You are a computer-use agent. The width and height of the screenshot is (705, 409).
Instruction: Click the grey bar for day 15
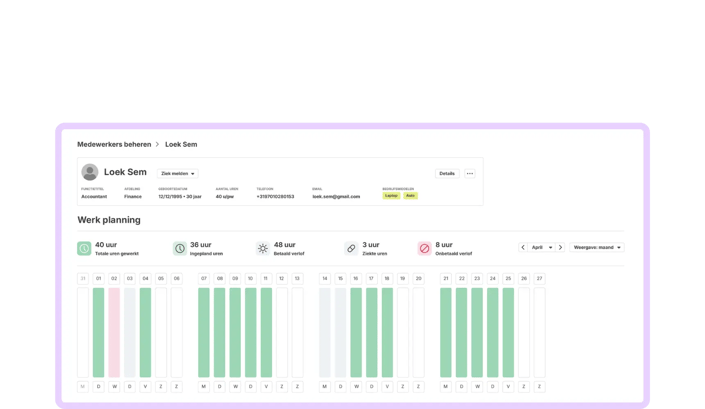point(340,333)
